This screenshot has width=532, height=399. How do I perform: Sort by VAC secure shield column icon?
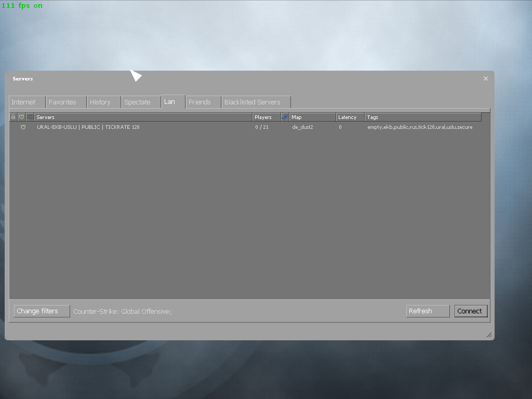pyautogui.click(x=21, y=117)
